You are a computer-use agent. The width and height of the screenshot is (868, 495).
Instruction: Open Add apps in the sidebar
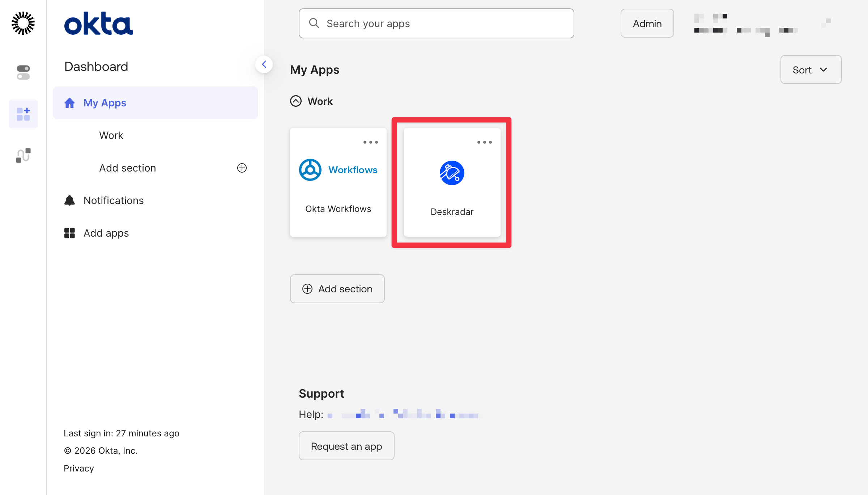pyautogui.click(x=106, y=233)
